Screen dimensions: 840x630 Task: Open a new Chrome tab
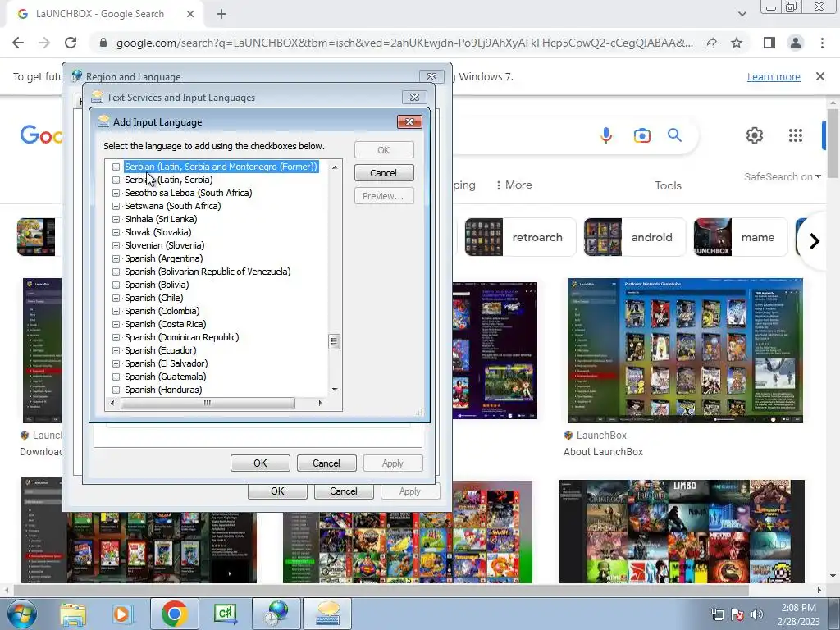click(x=221, y=14)
